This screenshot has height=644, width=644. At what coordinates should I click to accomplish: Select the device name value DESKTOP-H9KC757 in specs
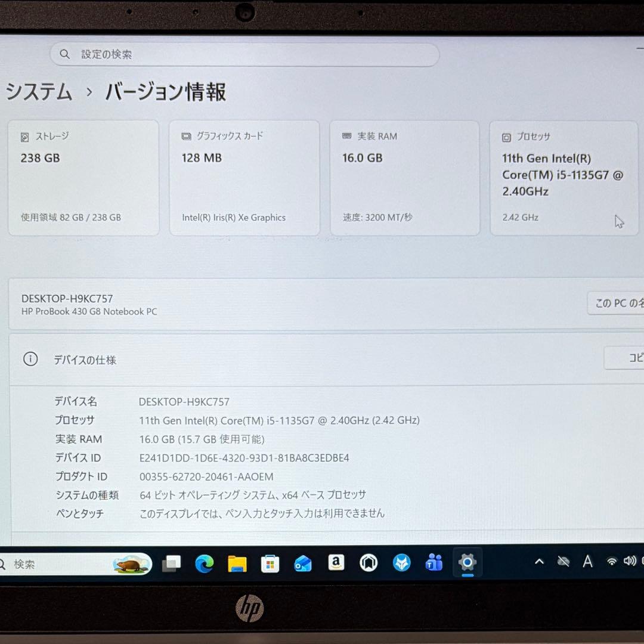(x=184, y=402)
